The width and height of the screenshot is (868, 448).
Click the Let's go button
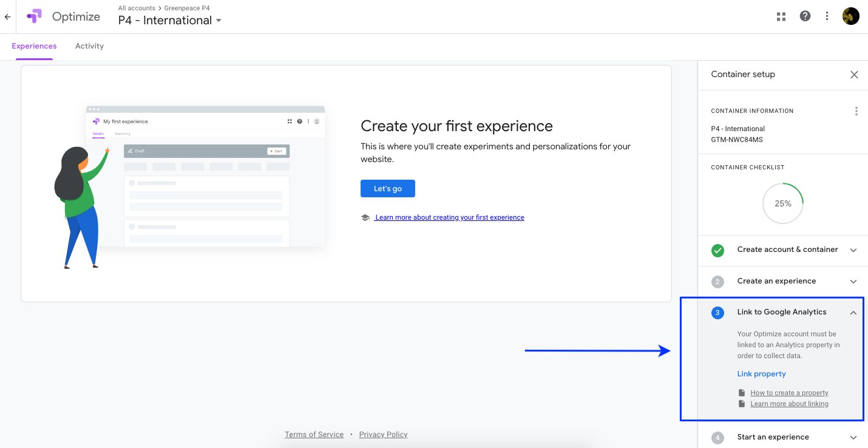click(x=388, y=189)
